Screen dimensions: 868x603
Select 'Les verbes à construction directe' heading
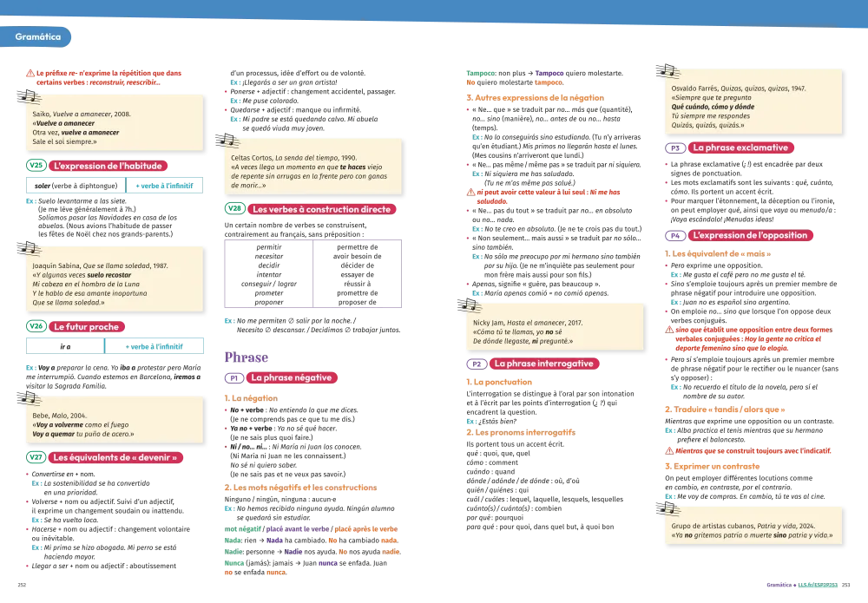(320, 209)
